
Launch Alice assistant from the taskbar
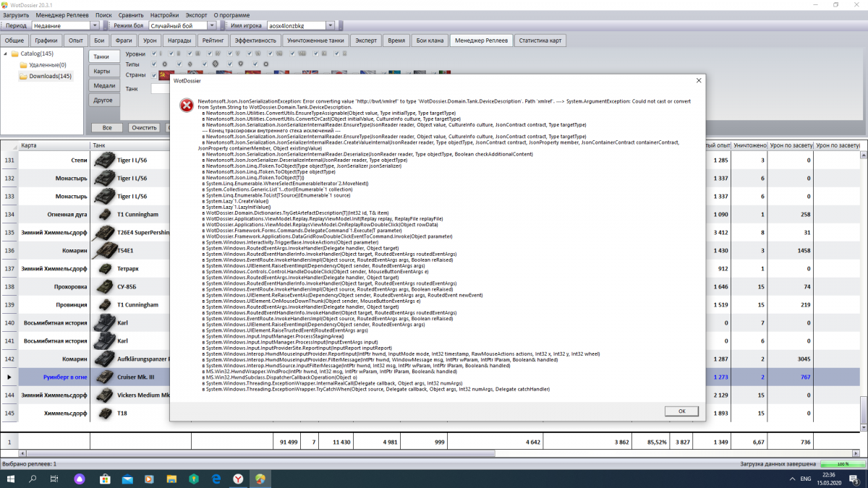click(80, 479)
